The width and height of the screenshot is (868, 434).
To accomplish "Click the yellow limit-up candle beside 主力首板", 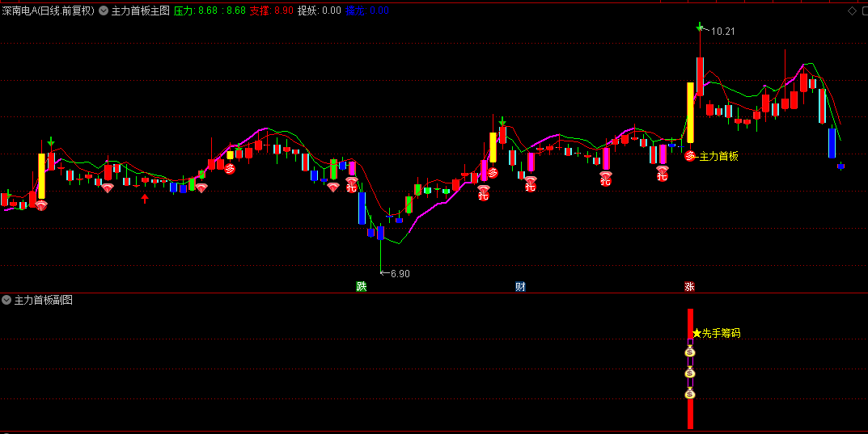I will tap(690, 113).
